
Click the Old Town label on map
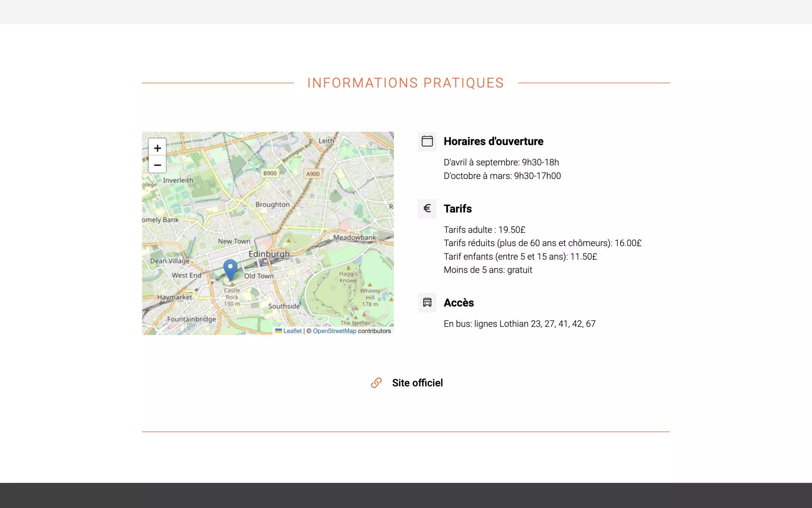click(x=259, y=276)
